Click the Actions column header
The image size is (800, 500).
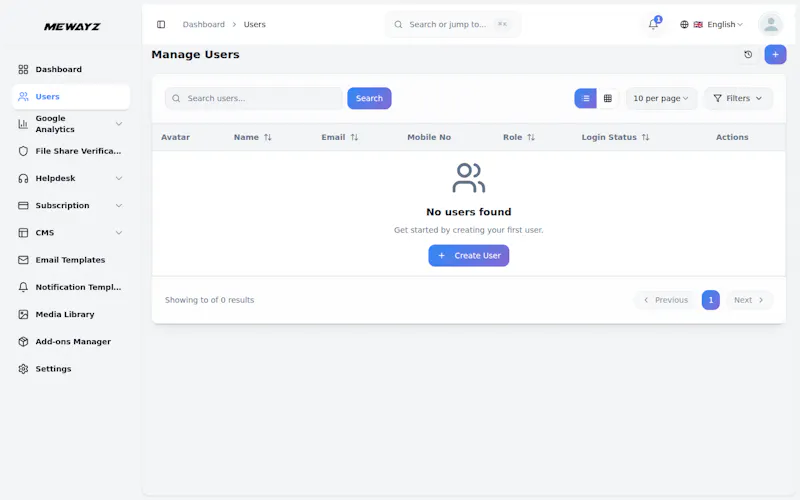pos(732,137)
